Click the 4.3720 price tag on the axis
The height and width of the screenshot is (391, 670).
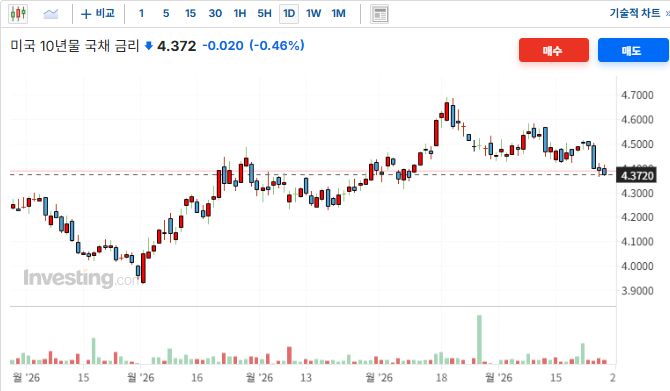636,176
